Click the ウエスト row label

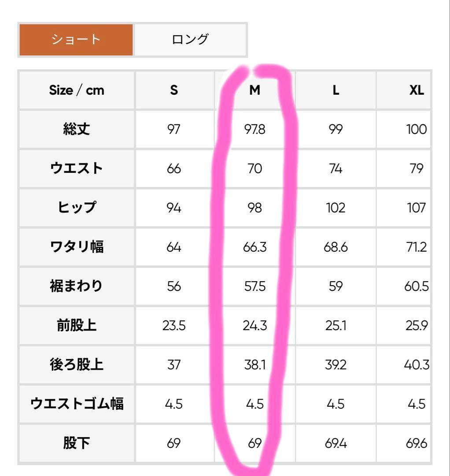[76, 169]
